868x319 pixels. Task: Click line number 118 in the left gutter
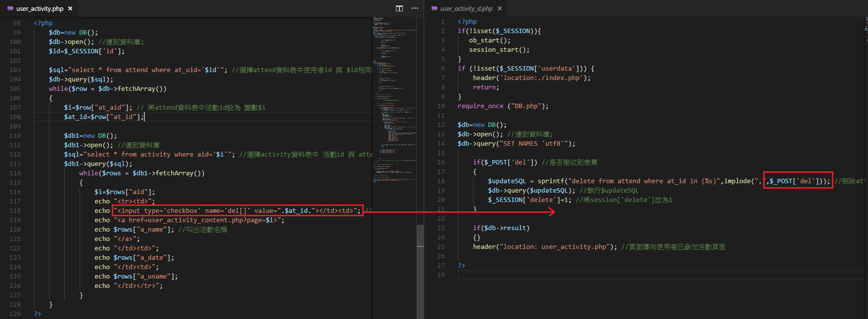pyautogui.click(x=15, y=211)
